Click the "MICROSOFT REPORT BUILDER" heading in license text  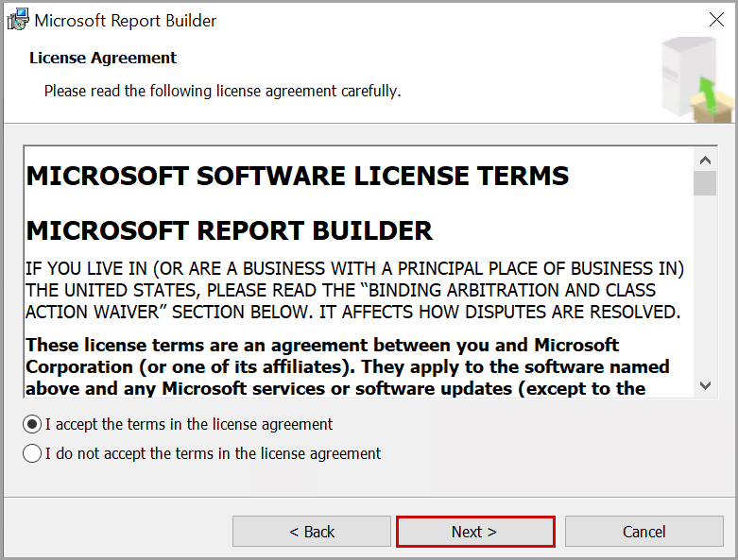tap(230, 230)
